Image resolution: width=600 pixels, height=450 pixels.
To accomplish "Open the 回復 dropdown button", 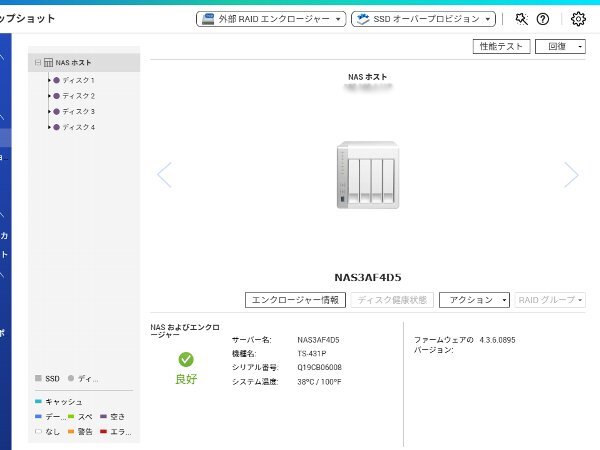I will [x=560, y=47].
